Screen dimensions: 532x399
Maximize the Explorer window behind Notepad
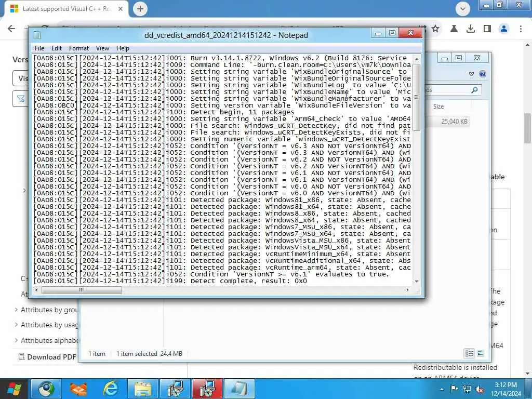coord(459,58)
